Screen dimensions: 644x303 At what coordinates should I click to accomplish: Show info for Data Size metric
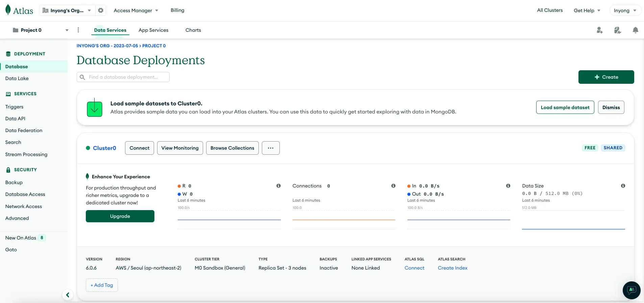[623, 186]
